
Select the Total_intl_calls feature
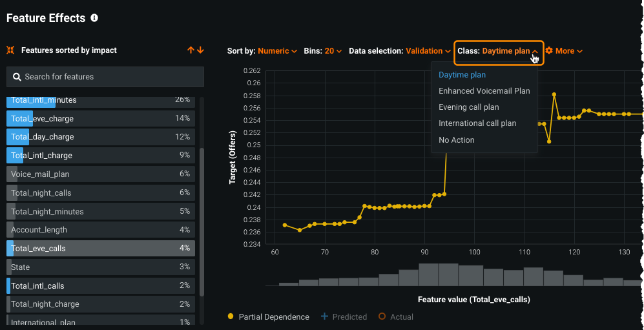click(101, 285)
